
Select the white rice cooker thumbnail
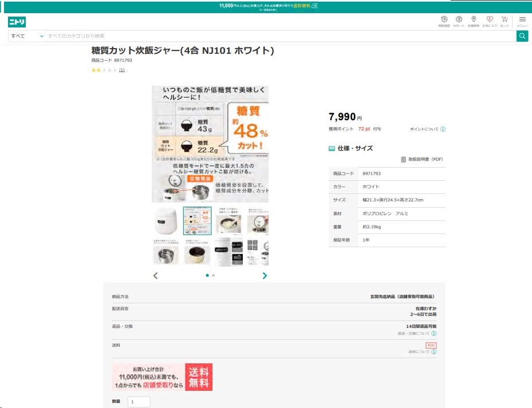[166, 221]
